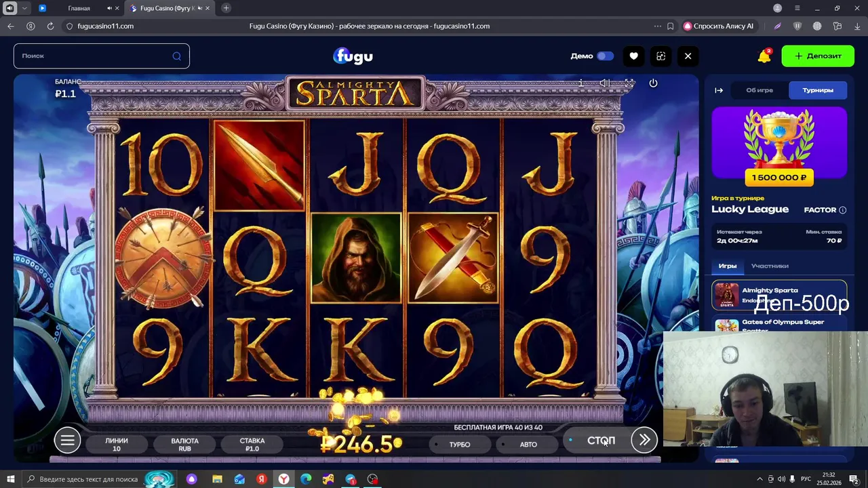Click the tournament trophy banner

[779, 142]
